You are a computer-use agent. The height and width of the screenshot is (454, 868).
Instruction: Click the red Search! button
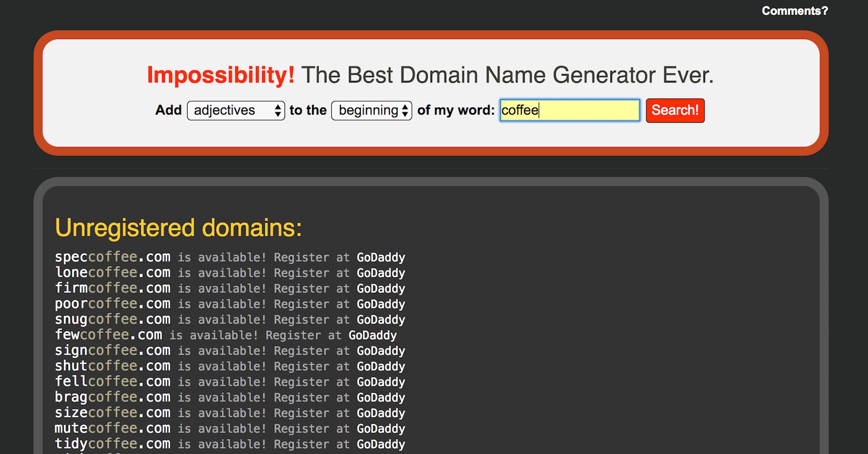click(675, 110)
